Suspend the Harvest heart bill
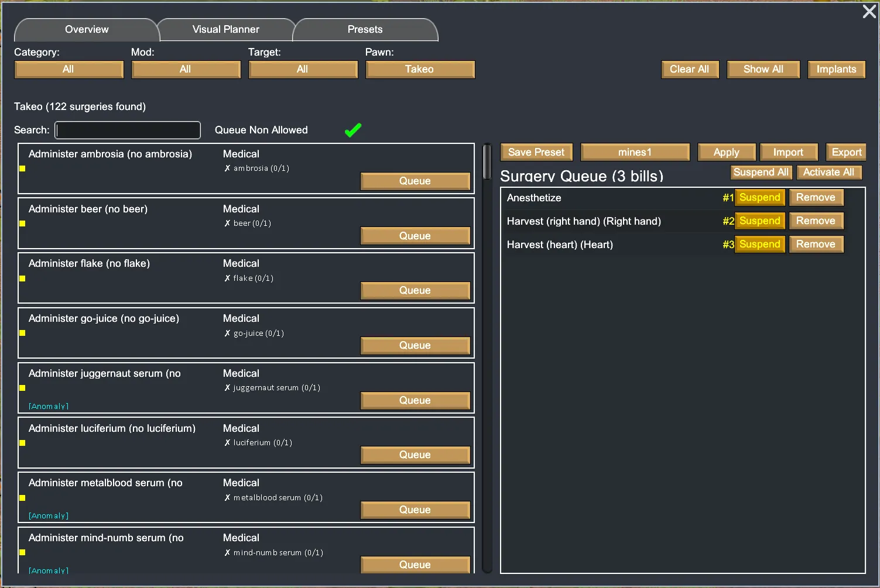Viewport: 880px width, 588px height. coord(759,245)
